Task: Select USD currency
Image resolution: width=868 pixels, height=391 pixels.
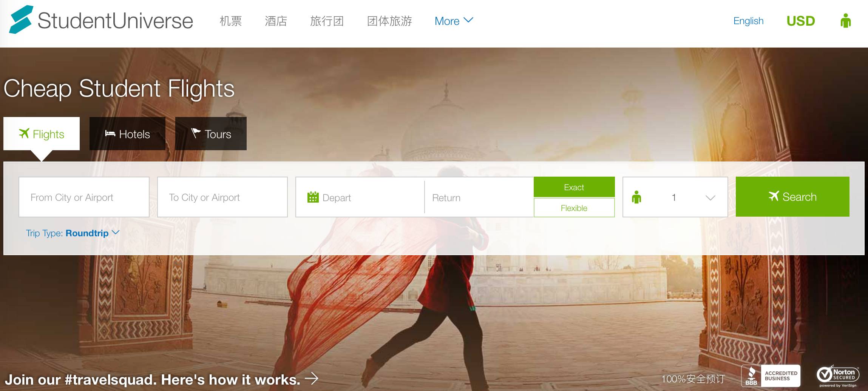Action: [x=800, y=21]
